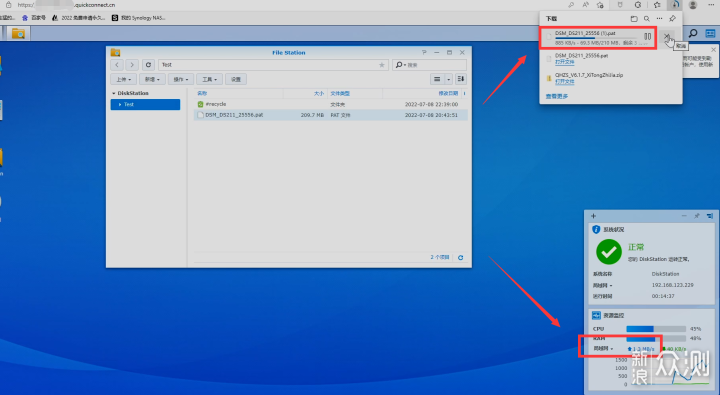Screen dimensions: 720x395
Task: Pin the downloads panel
Action: 673,19
